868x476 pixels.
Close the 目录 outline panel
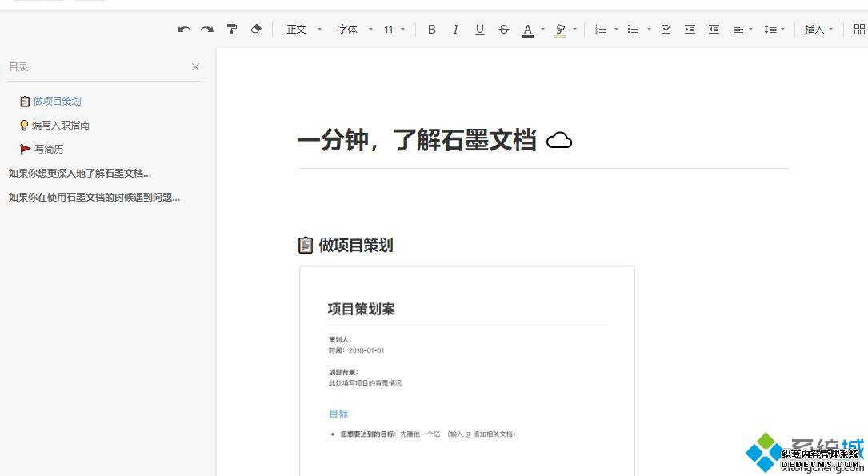point(195,67)
